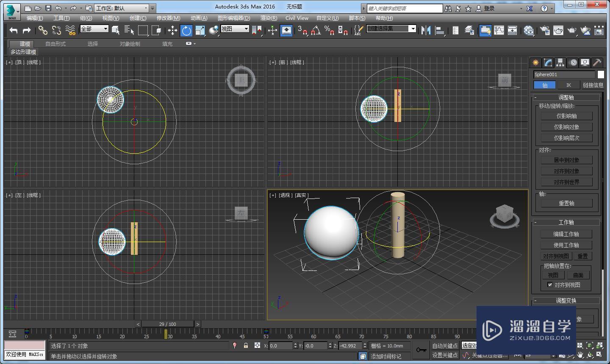Image resolution: width=610 pixels, height=364 pixels.
Task: Click the Mirror tool icon
Action: pos(426,30)
